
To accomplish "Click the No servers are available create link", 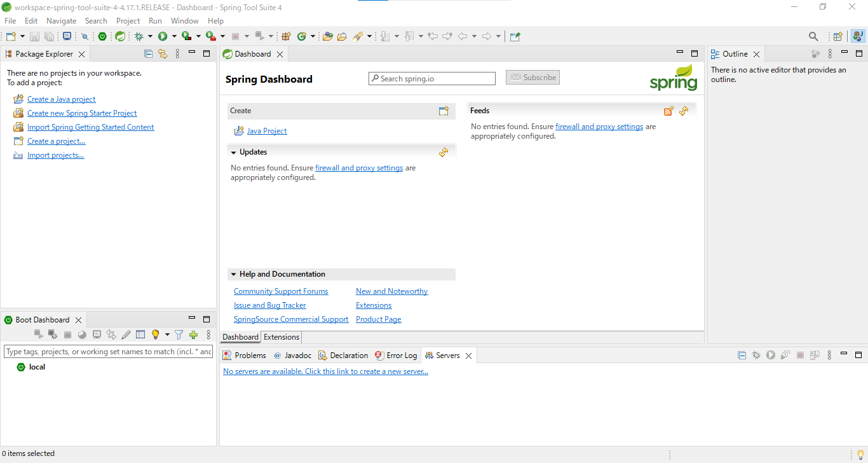I will (325, 371).
